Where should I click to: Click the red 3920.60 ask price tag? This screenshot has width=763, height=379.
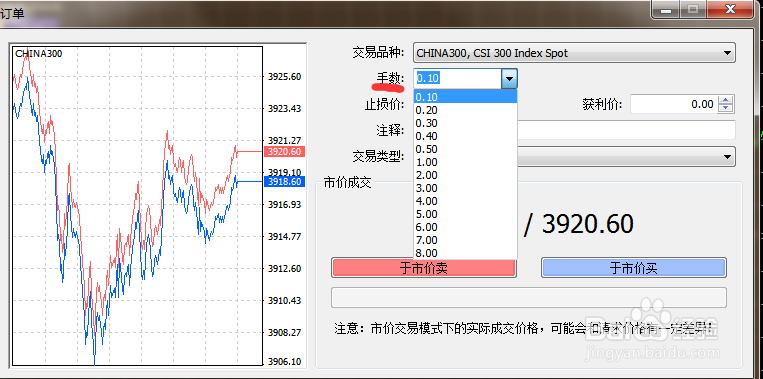click(x=285, y=152)
